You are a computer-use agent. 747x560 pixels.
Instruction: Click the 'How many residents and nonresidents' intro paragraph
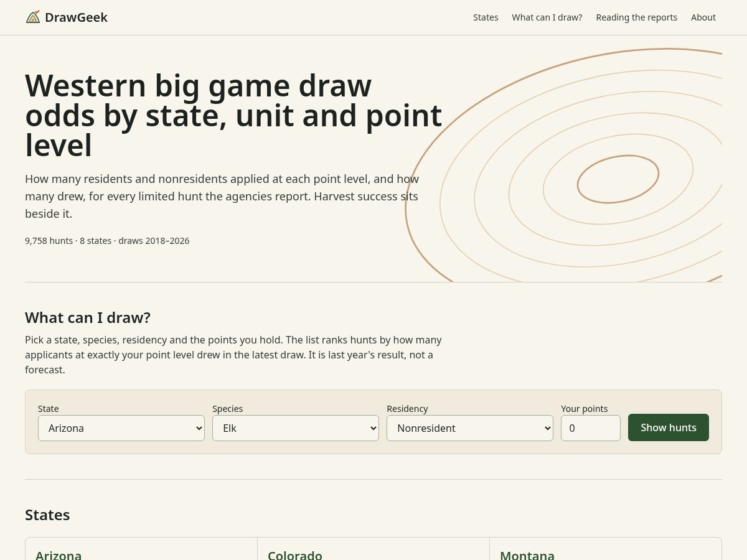click(222, 196)
